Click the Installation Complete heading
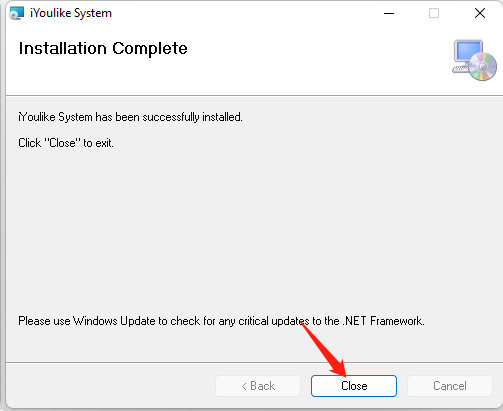 coord(103,49)
